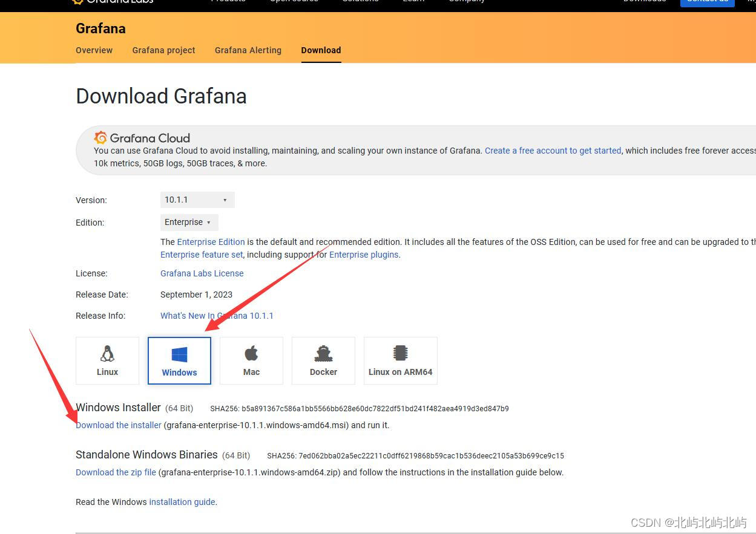Click the blue Contact us button
The height and width of the screenshot is (534, 756).
click(707, 2)
